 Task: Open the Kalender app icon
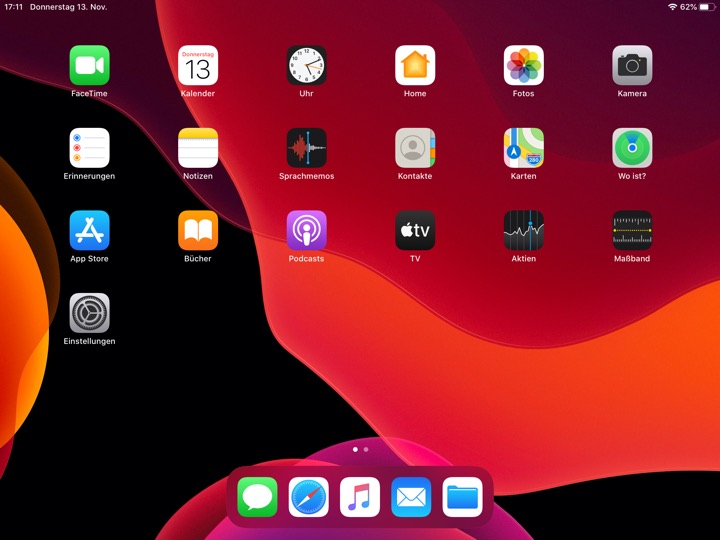(198, 65)
